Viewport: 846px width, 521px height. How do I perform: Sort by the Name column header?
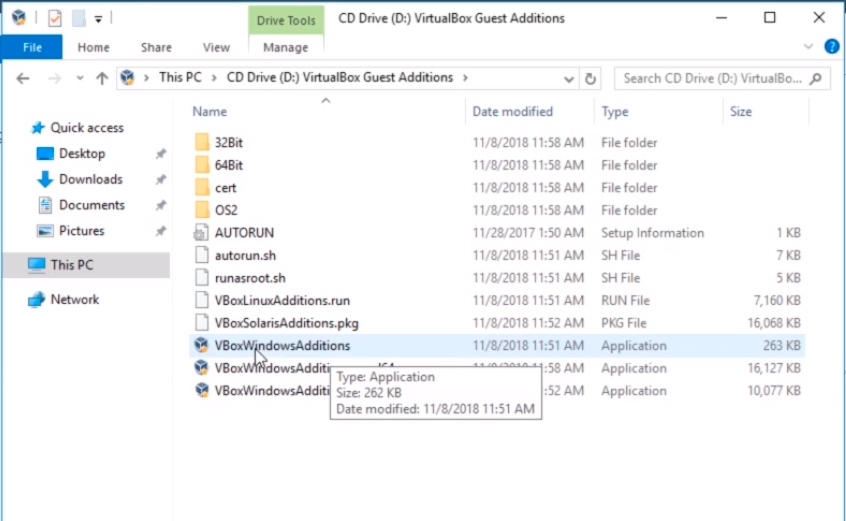click(210, 112)
